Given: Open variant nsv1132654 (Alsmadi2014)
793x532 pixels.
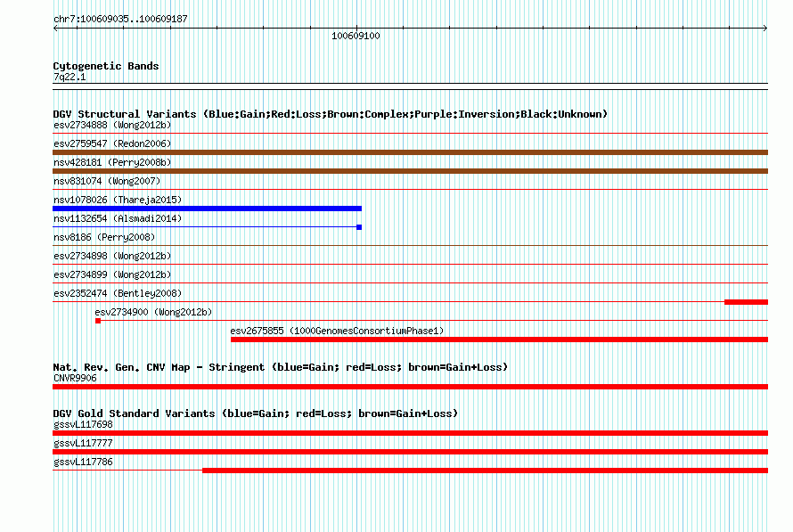Looking at the screenshot, I should (x=118, y=218).
